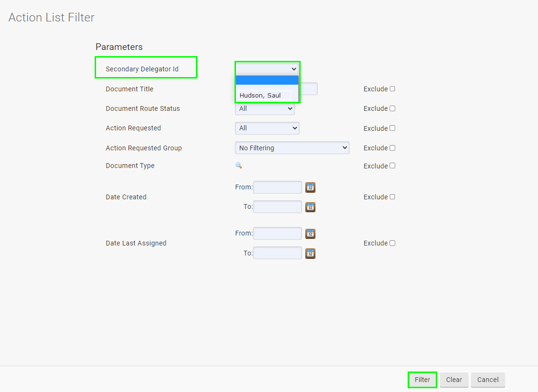This screenshot has height=392, width=538.
Task: Click the Parameters section heading
Action: coord(119,47)
